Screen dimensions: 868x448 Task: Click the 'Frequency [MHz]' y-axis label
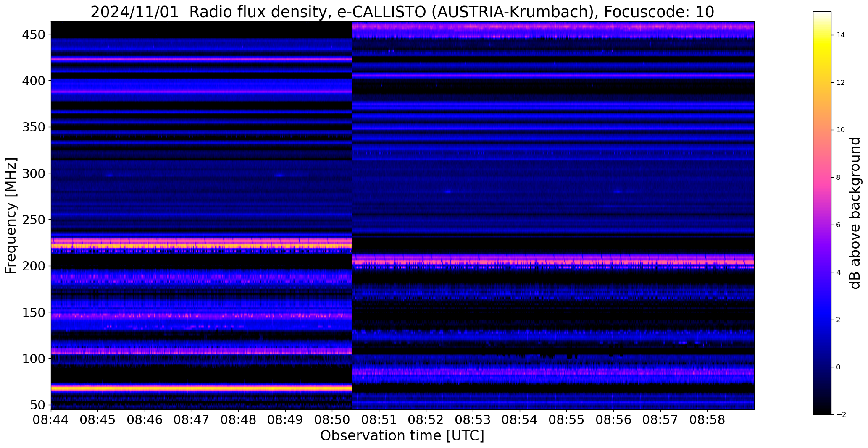click(11, 215)
